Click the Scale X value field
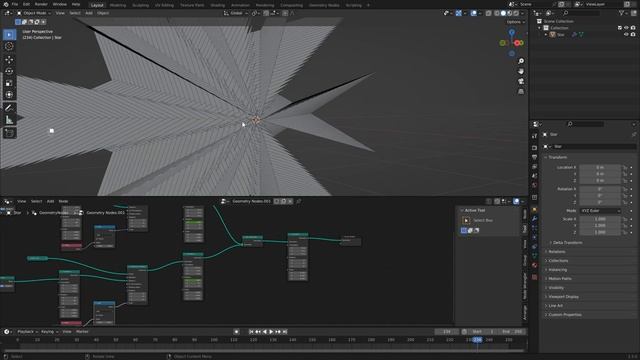This screenshot has width=640, height=360. 600,219
